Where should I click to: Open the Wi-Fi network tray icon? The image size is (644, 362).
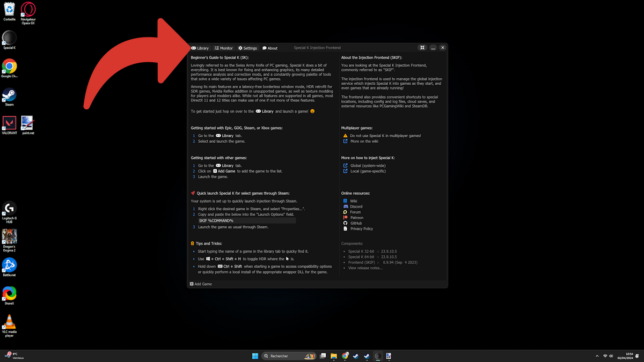pyautogui.click(x=605, y=356)
